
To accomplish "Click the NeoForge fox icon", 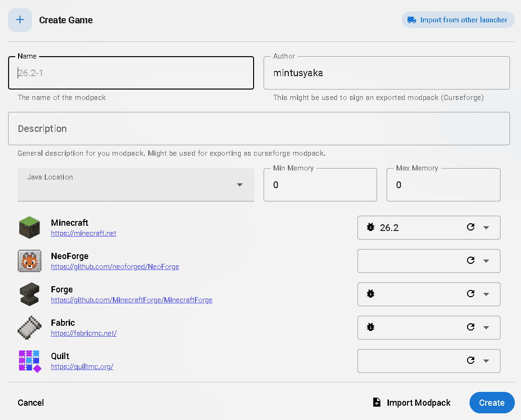I will pos(30,261).
